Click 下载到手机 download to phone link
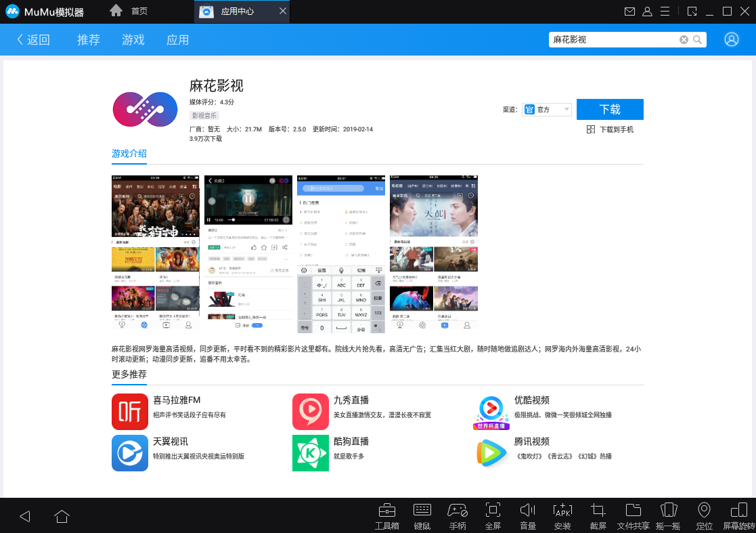 pyautogui.click(x=610, y=129)
